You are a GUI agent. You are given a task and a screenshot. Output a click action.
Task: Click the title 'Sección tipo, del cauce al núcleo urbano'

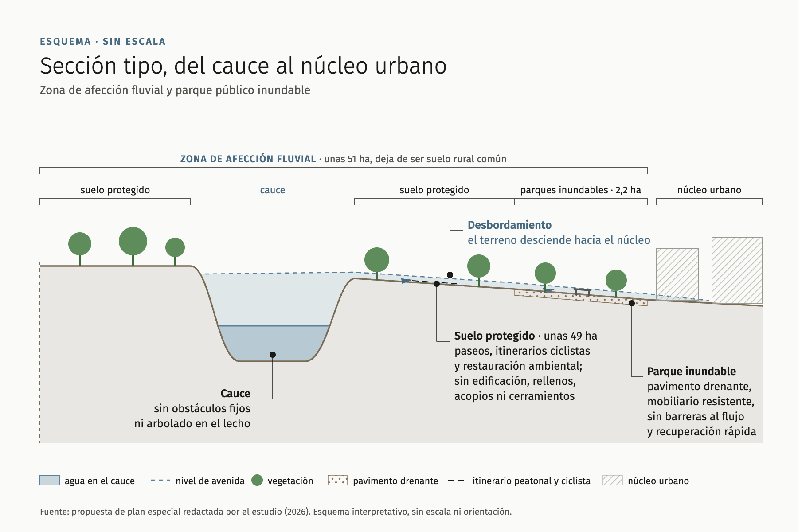243,66
